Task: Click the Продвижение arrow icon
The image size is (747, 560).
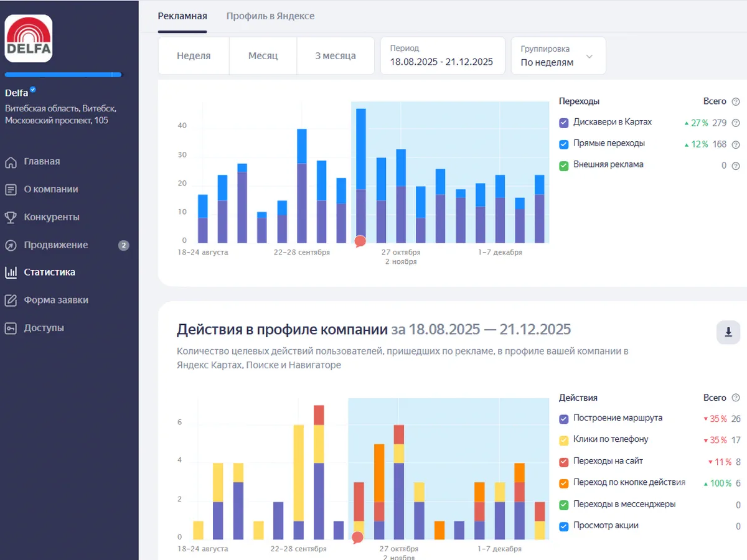Action: click(11, 245)
